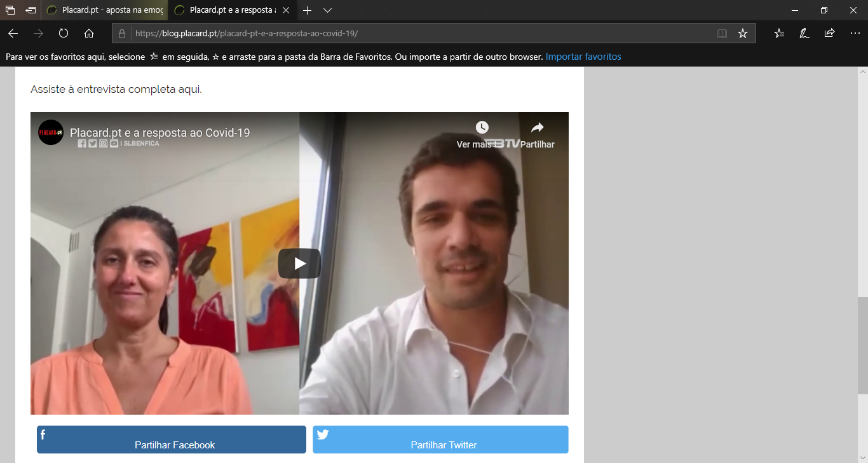Open the Placard.pt channel logo in video
The height and width of the screenshot is (463, 868).
[x=51, y=132]
